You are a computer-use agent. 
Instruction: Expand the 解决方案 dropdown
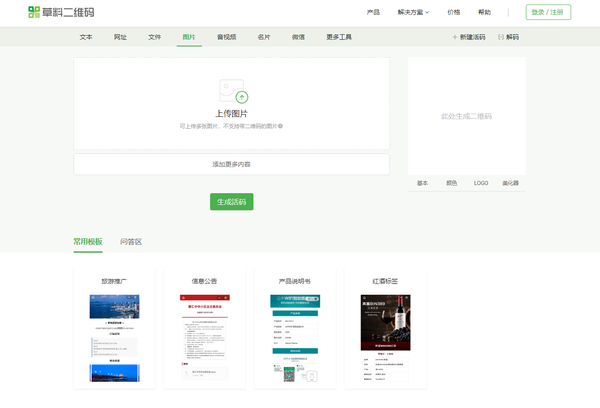tap(413, 12)
